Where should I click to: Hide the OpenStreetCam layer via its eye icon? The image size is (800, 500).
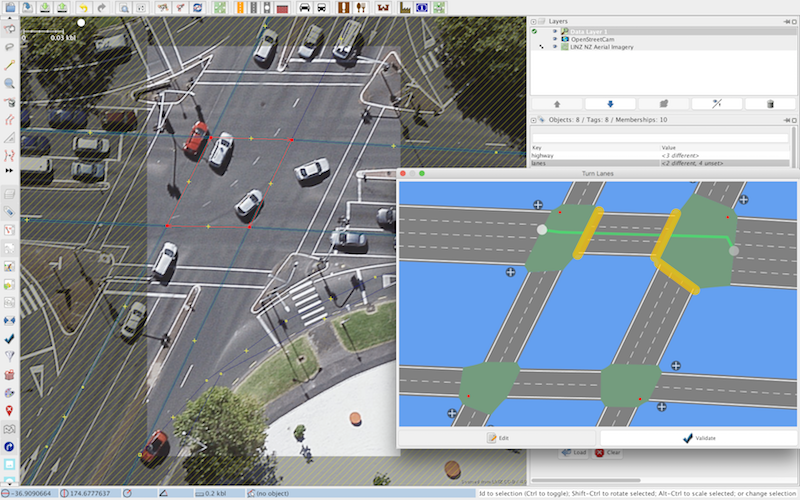click(555, 39)
